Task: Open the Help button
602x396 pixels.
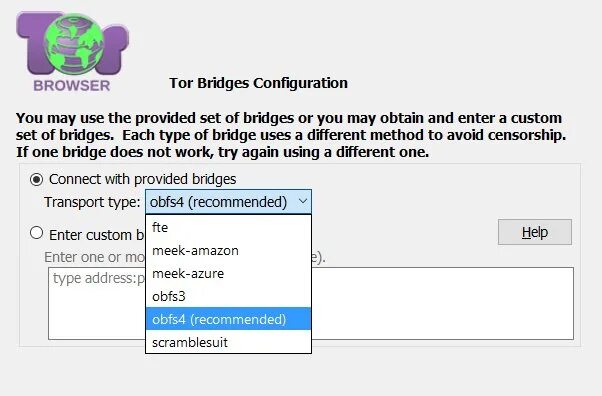Action: coord(535,232)
